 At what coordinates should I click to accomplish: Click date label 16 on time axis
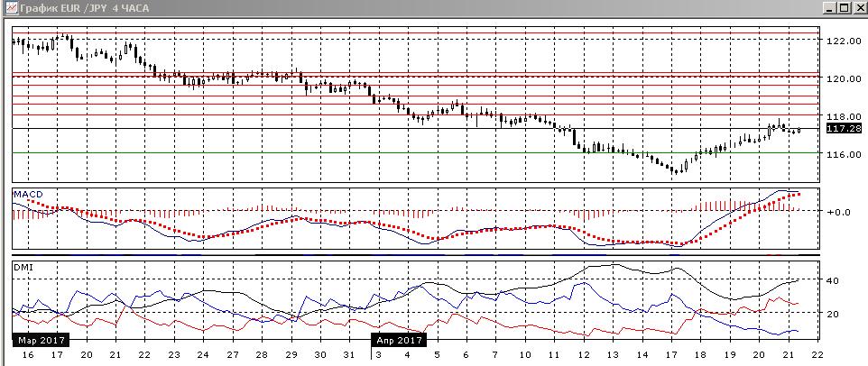(28, 354)
